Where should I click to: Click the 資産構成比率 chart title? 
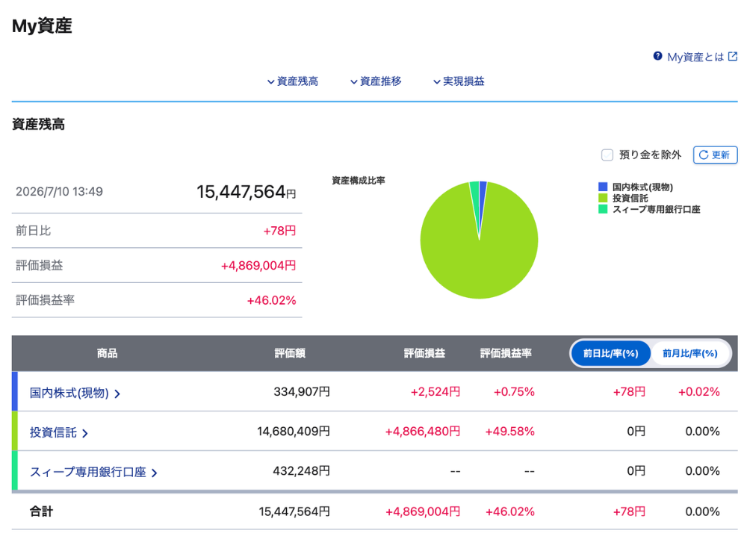click(359, 181)
